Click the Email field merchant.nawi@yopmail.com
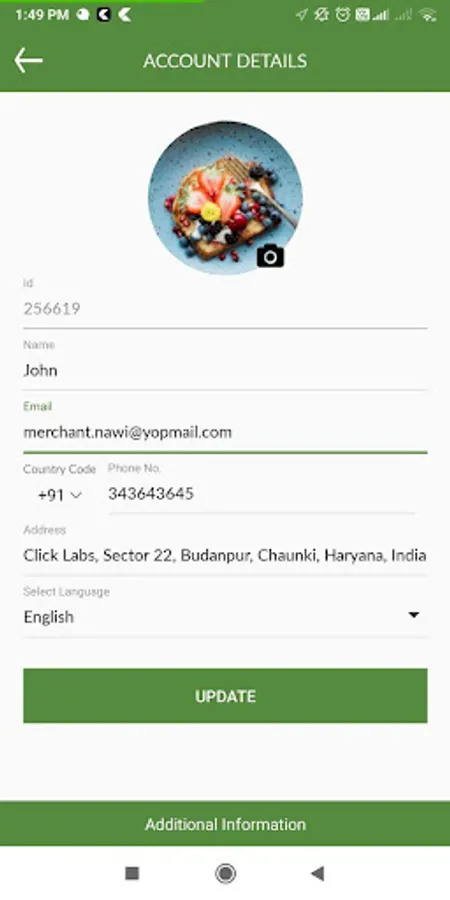The width and height of the screenshot is (450, 900). click(225, 432)
